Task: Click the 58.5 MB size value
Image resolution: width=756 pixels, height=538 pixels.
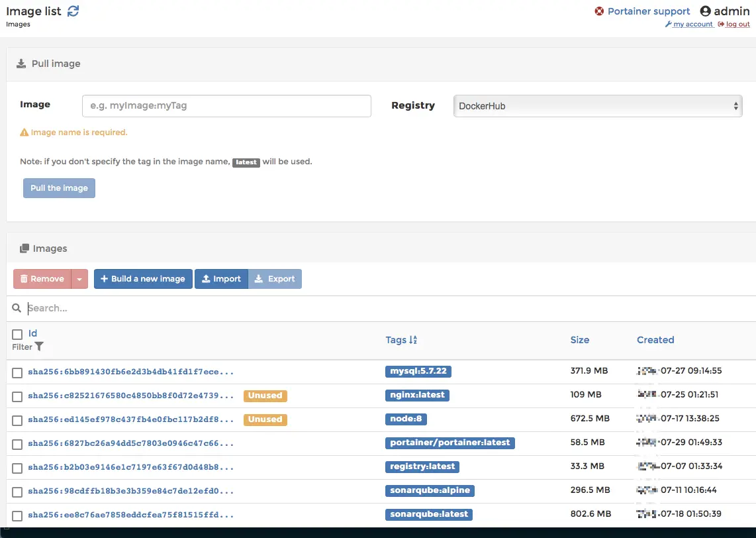Action: point(587,443)
